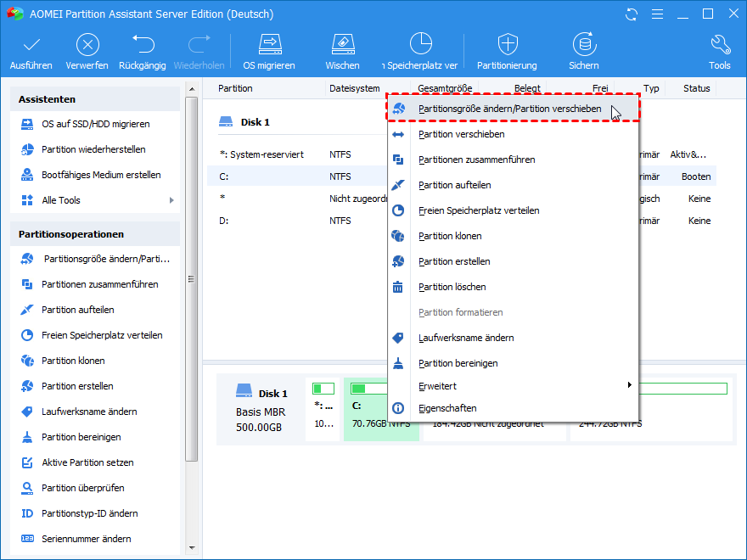This screenshot has width=747, height=560.
Task: Click the Verwerfen discard icon
Action: coord(87,45)
